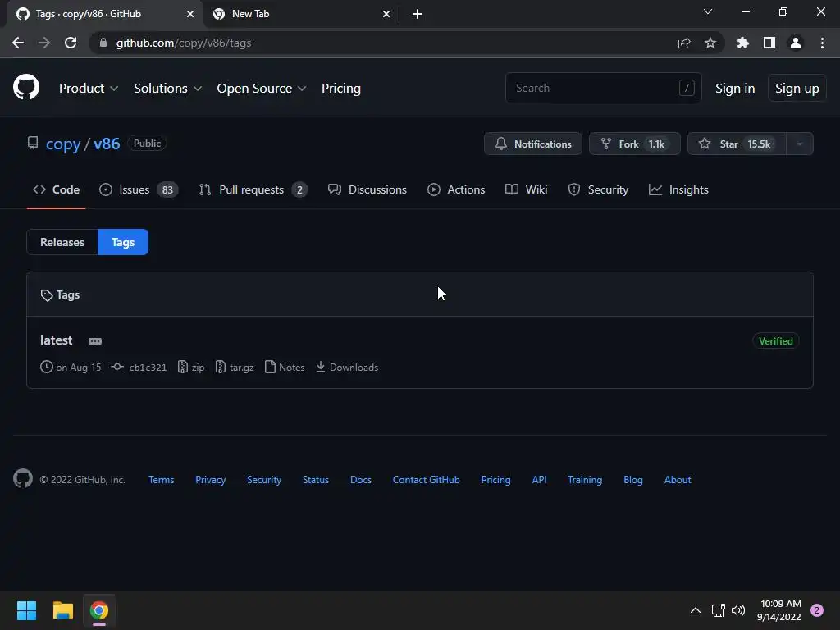
Task: Go to the Discussions tab
Action: pyautogui.click(x=367, y=189)
